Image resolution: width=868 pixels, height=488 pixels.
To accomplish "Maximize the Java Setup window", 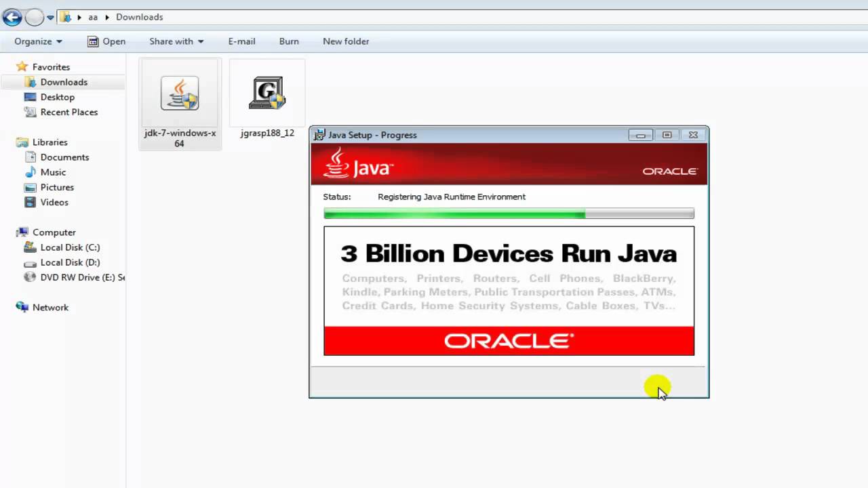I will [x=667, y=135].
